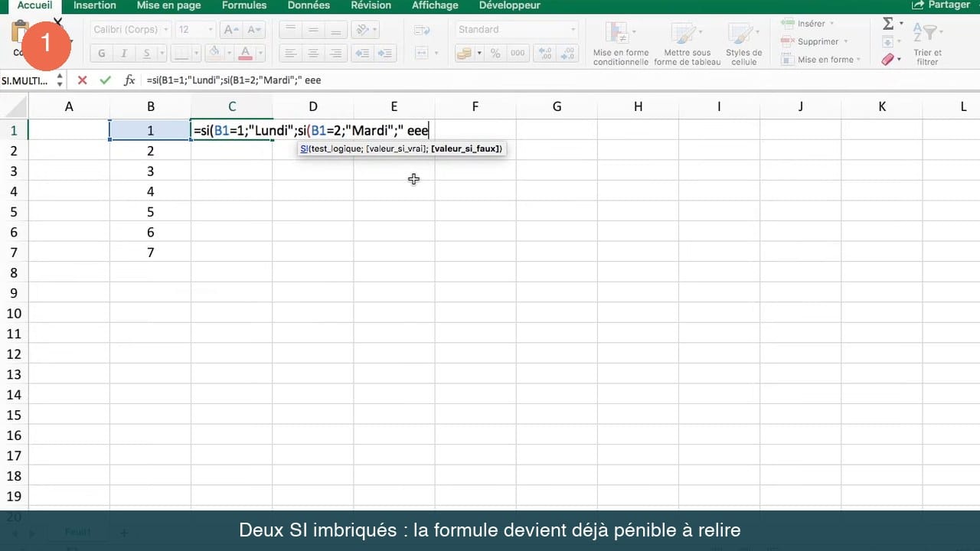
Task: Select cell B5 containing 5
Action: click(151, 212)
